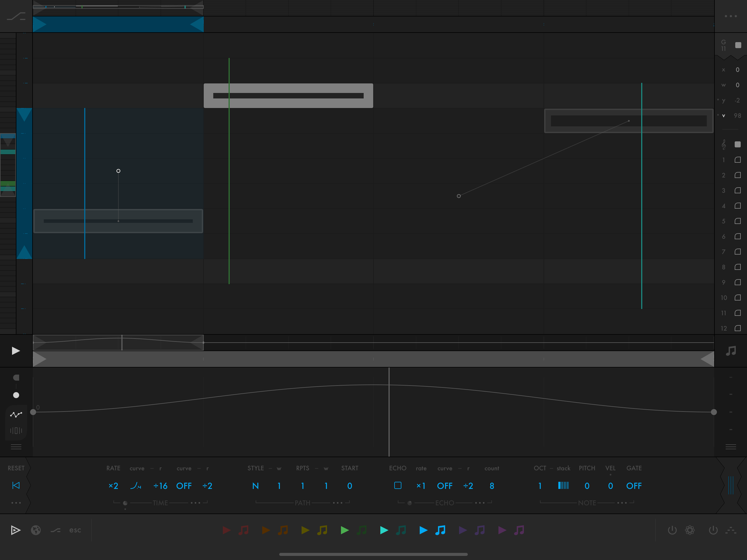747x560 pixels.
Task: Open the STYLE value N selector
Action: [255, 486]
